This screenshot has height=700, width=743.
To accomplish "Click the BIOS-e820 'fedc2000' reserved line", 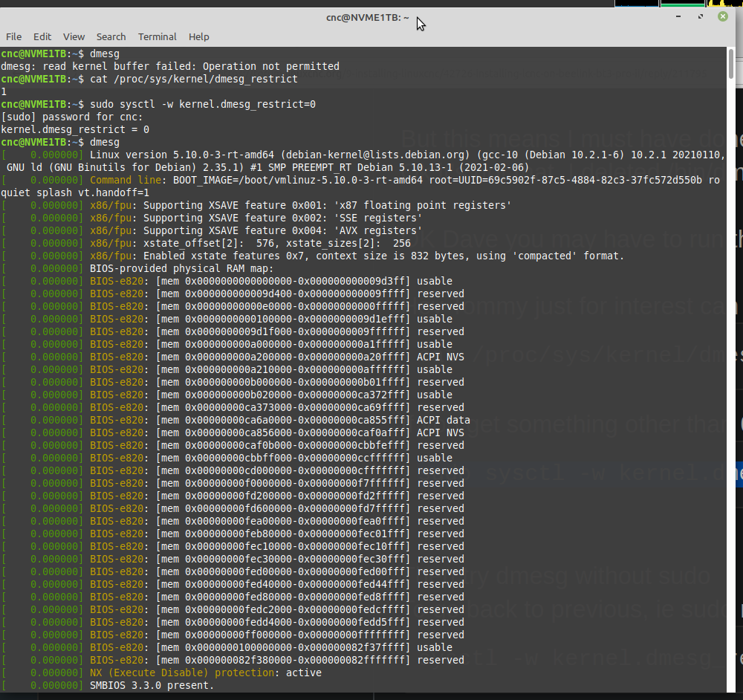I will click(x=233, y=609).
